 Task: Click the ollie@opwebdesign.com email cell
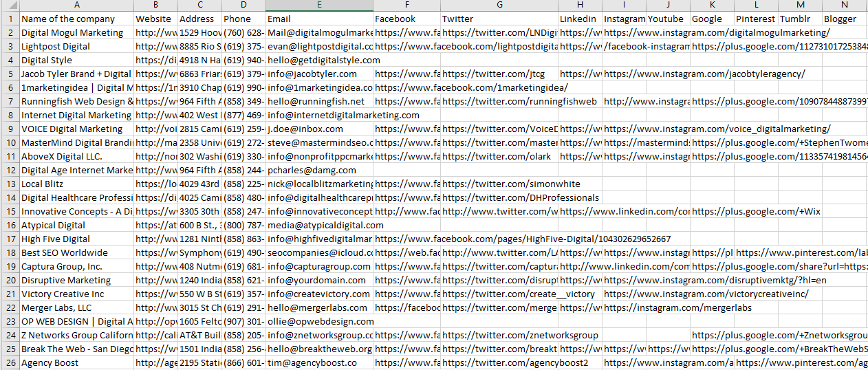point(319,321)
